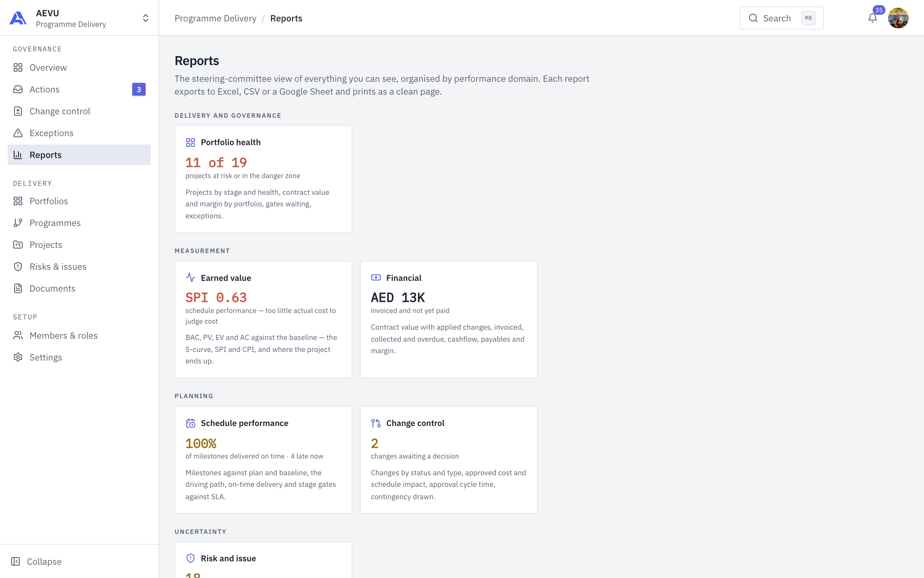Click the Financial card money icon
The height and width of the screenshot is (578, 924).
pyautogui.click(x=376, y=277)
